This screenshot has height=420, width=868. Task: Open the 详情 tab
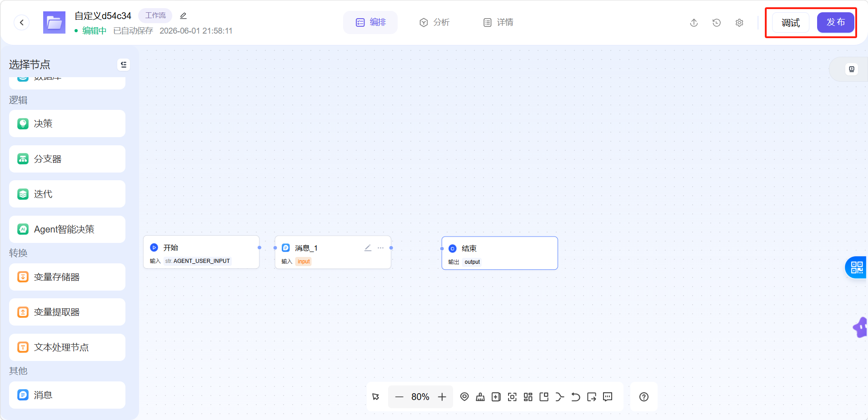pyautogui.click(x=498, y=22)
